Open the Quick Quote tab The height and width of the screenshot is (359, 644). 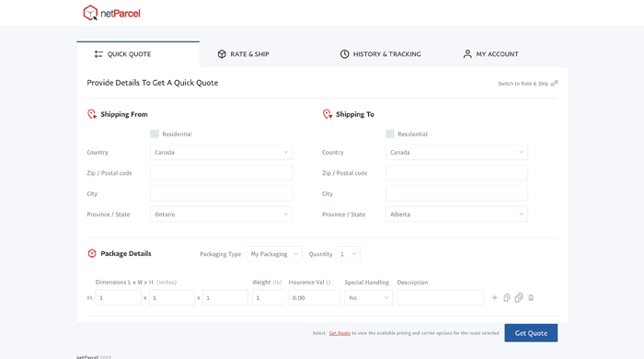click(138, 53)
